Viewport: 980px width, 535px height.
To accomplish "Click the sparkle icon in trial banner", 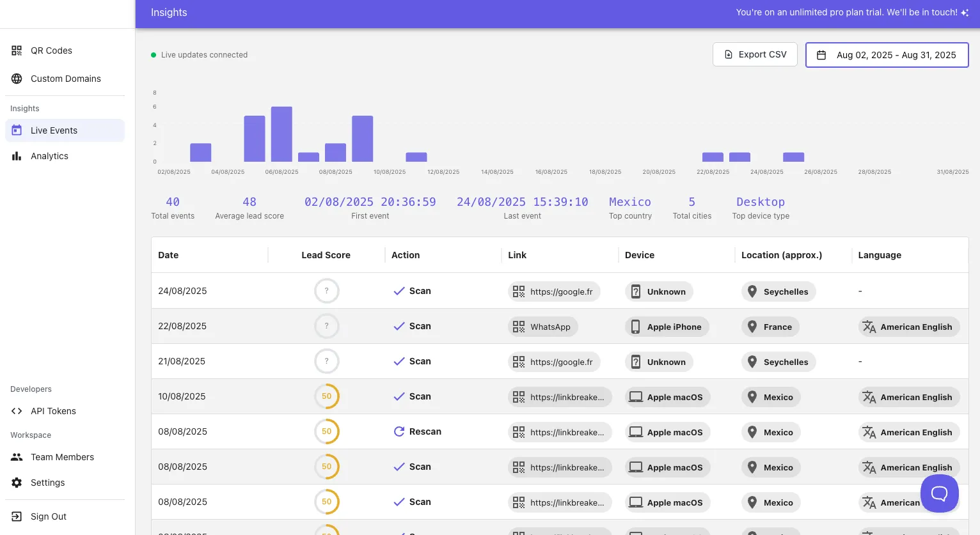I will (965, 13).
